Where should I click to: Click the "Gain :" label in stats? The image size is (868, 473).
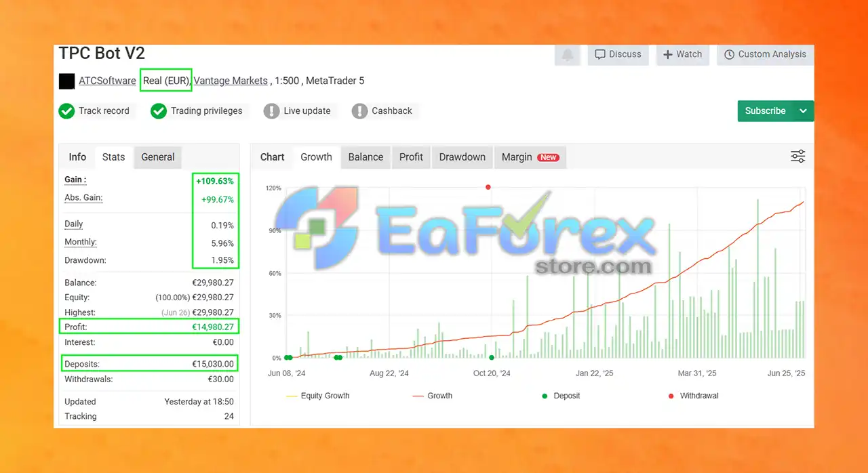pyautogui.click(x=75, y=180)
